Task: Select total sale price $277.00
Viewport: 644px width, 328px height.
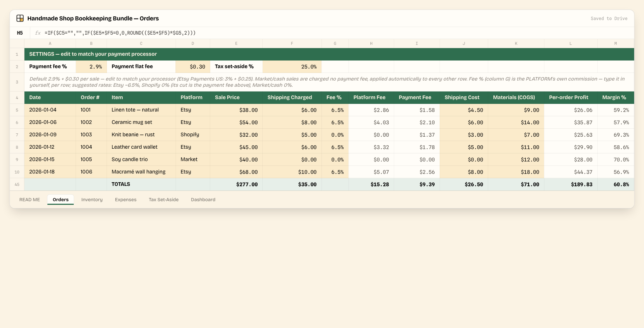Action: [236, 184]
